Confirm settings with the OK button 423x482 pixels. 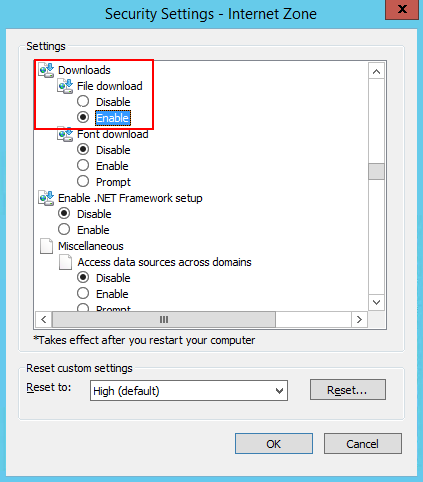(x=274, y=444)
